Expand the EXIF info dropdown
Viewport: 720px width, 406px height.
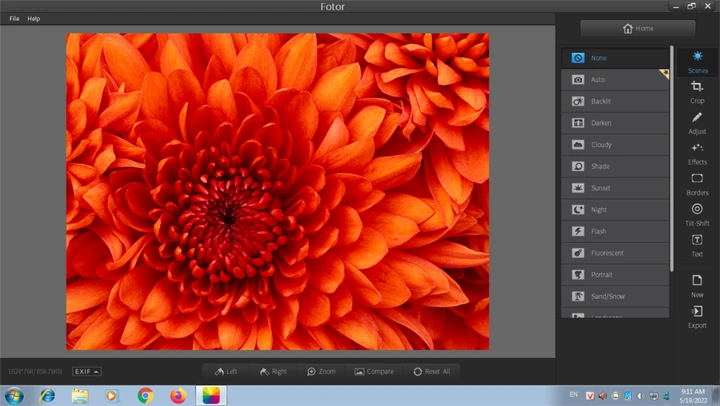click(x=87, y=372)
